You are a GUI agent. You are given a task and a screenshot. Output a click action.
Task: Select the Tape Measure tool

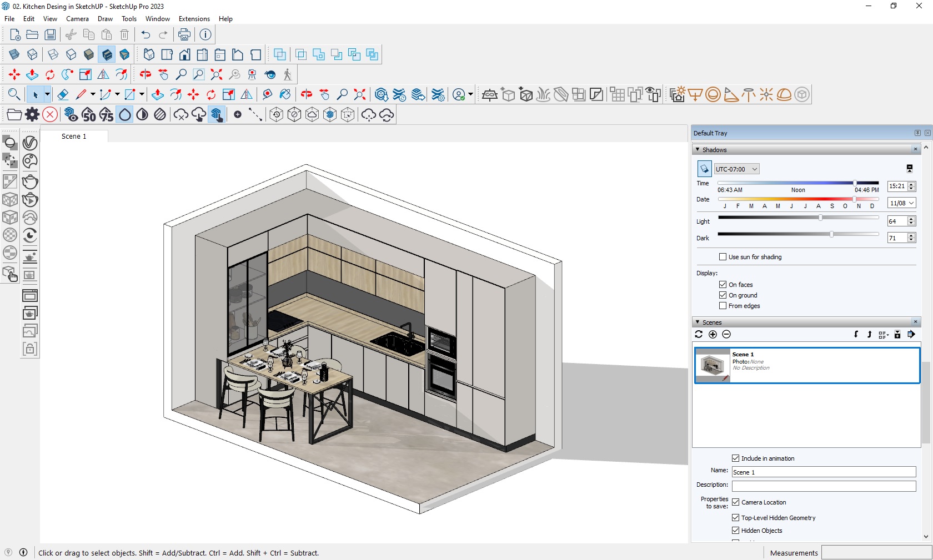tap(267, 94)
